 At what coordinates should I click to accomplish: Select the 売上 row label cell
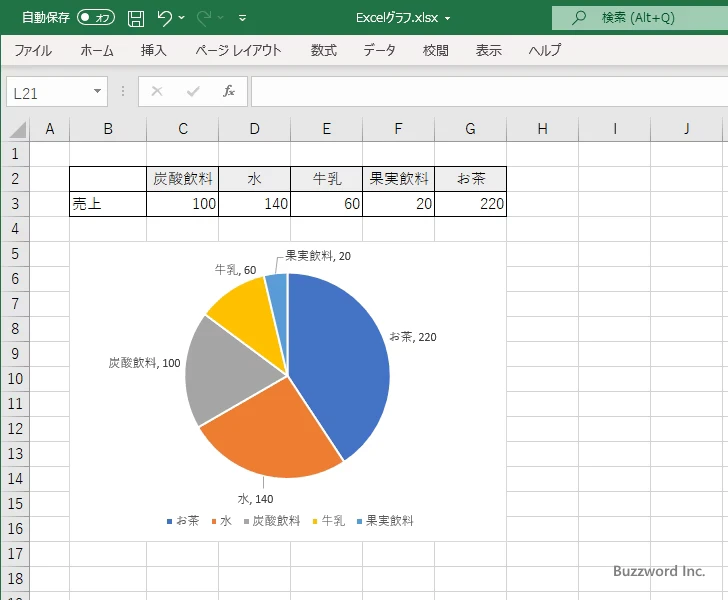point(108,204)
